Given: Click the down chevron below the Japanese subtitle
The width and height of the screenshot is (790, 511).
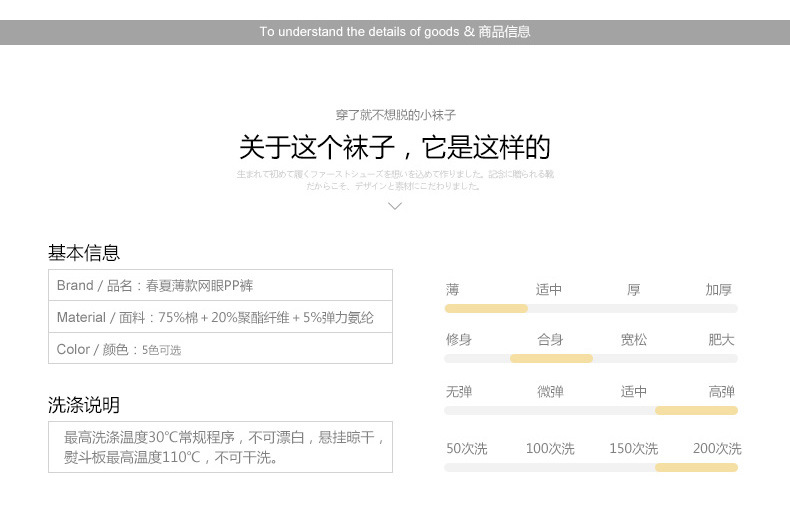Looking at the screenshot, I should [x=395, y=206].
